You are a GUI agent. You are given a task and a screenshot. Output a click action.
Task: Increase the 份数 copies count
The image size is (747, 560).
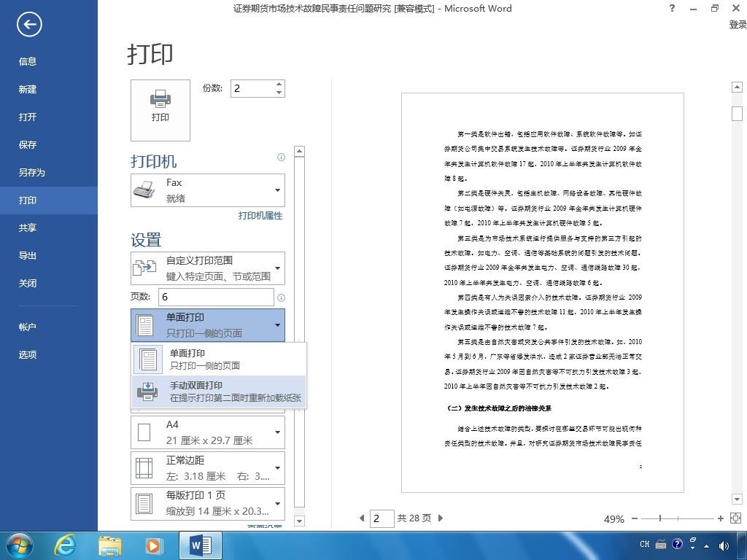[x=279, y=85]
